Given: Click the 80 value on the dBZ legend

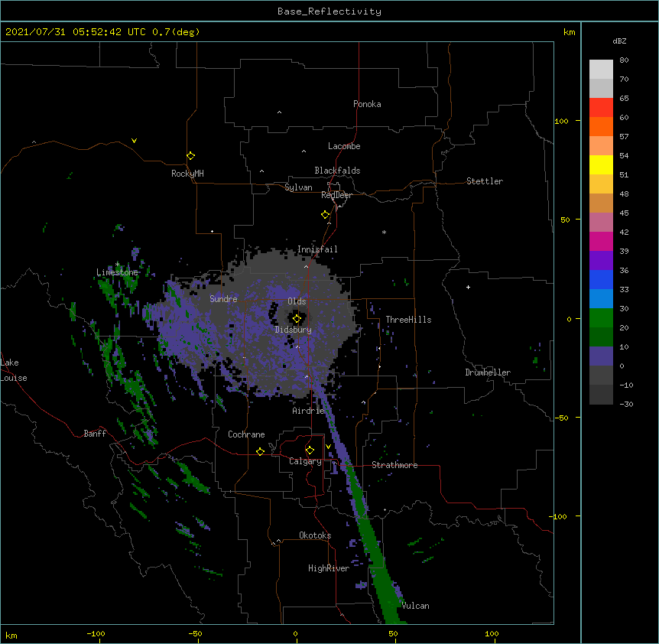Looking at the screenshot, I should 624,60.
